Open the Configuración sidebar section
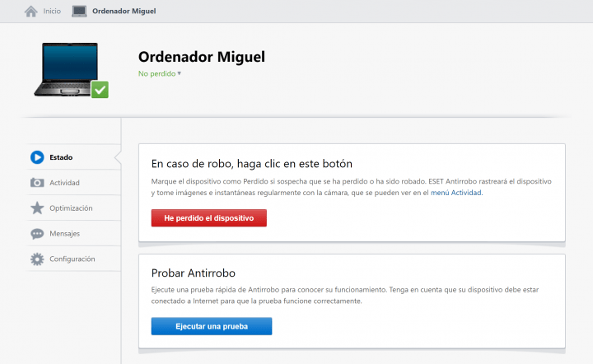The height and width of the screenshot is (364, 593). [74, 259]
